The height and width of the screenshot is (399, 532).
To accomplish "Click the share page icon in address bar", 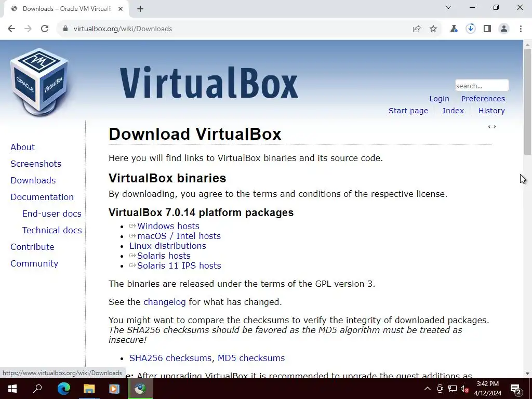I will (x=417, y=29).
